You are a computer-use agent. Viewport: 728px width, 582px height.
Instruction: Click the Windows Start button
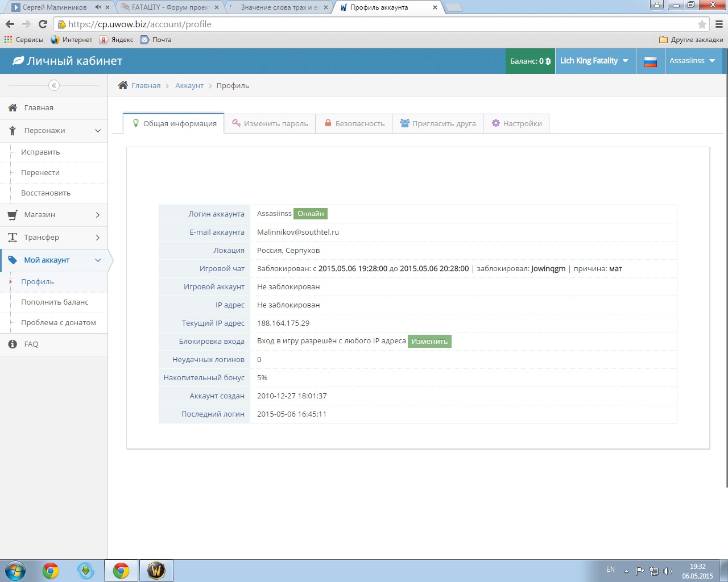15,570
